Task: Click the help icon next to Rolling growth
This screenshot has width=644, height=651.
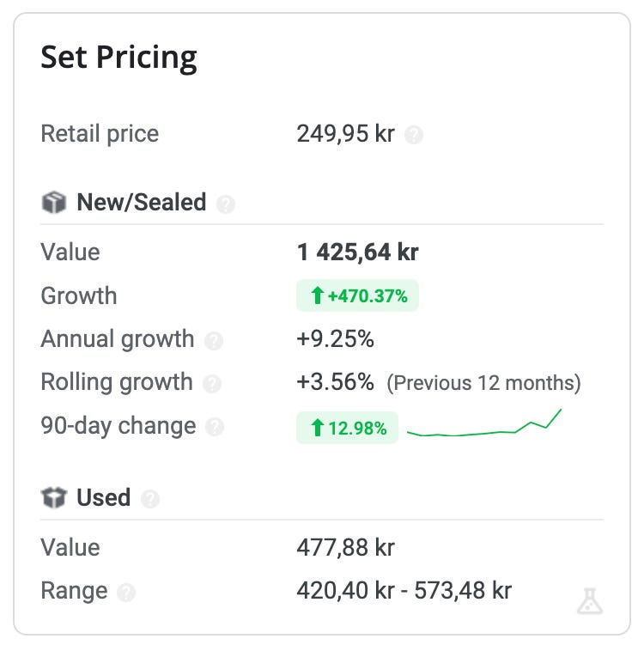Action: pyautogui.click(x=212, y=383)
